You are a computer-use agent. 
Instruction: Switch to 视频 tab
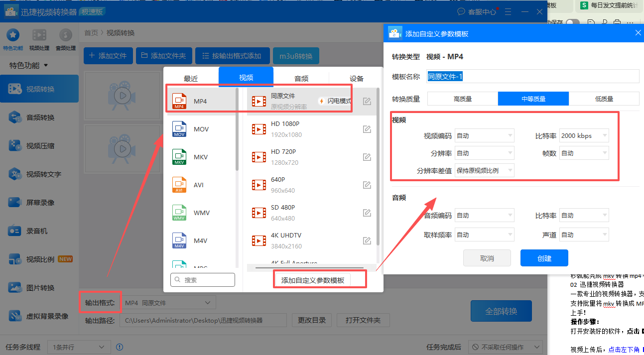click(x=246, y=77)
